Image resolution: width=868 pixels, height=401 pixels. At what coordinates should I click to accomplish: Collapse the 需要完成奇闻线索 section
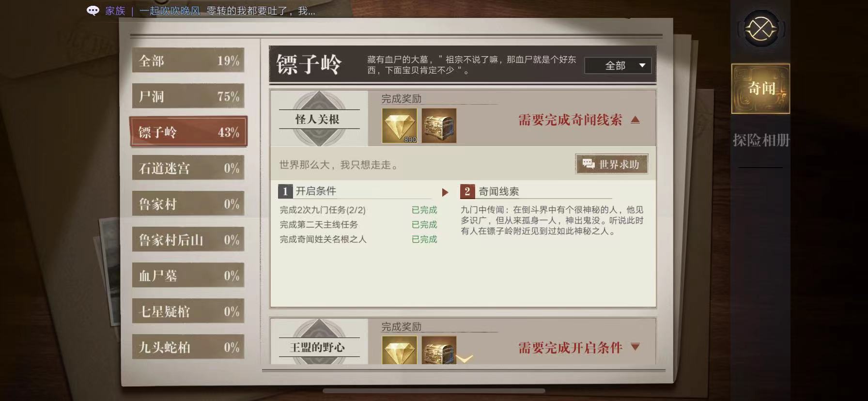[x=635, y=120]
